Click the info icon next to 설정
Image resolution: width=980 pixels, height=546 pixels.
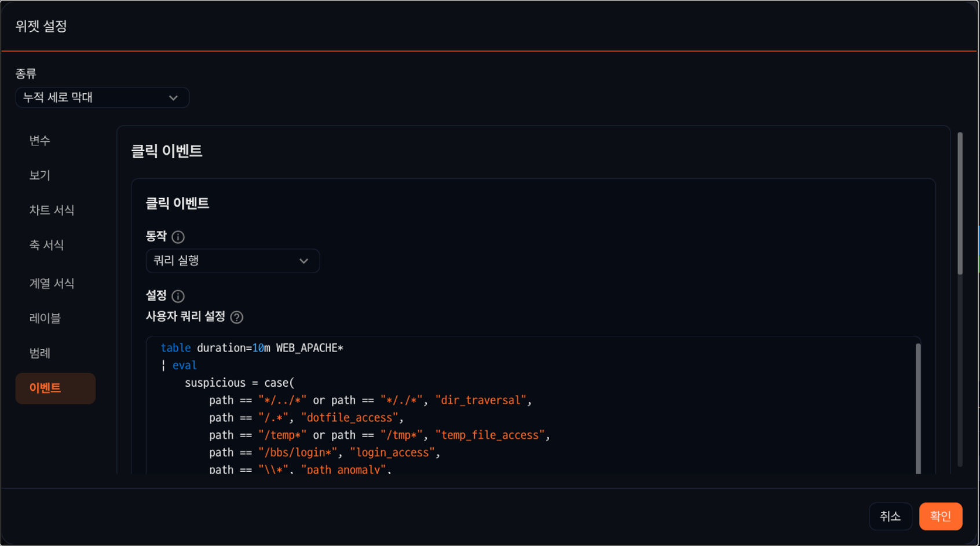[x=178, y=296]
